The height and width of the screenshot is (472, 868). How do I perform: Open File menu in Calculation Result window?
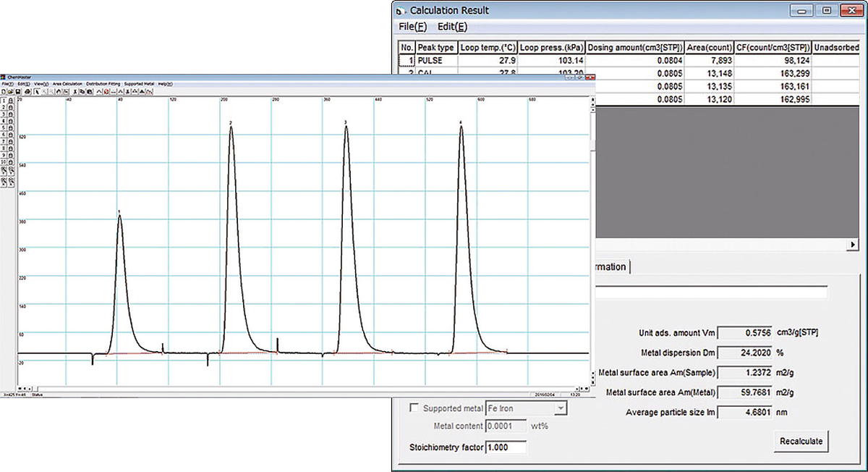point(412,27)
